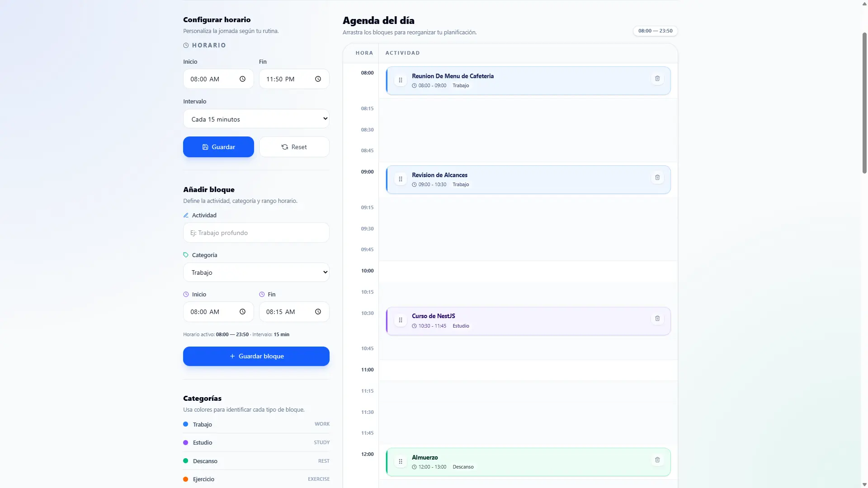Viewport: 868px width, 488px height.
Task: Open time picker icon in schedule Fin field
Action: click(x=318, y=79)
